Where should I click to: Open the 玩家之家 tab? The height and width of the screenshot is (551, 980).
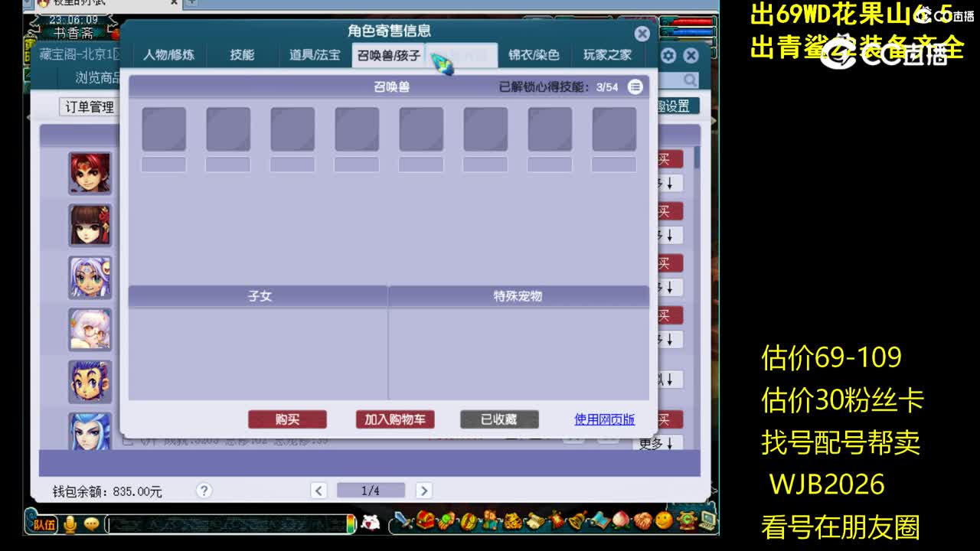(607, 55)
